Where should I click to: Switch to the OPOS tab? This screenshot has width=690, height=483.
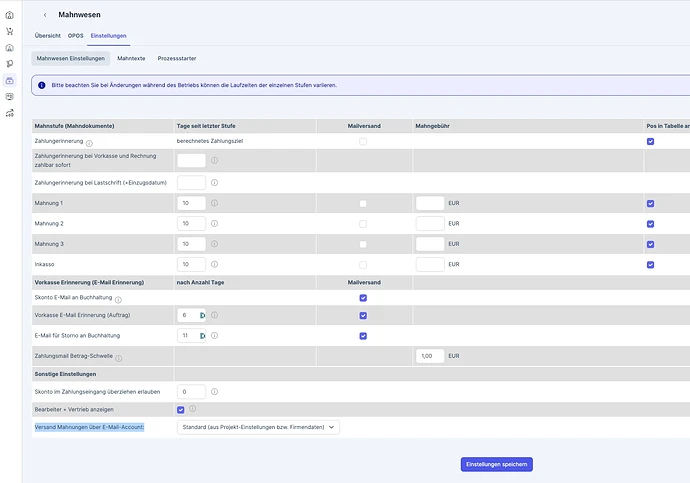[x=75, y=36]
